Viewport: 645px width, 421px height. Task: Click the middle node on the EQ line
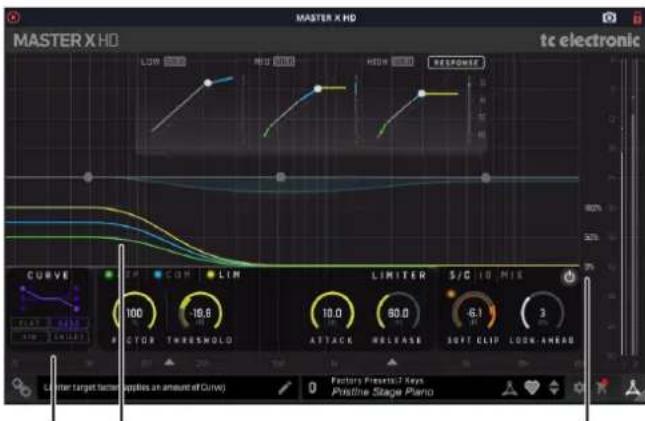tap(281, 177)
